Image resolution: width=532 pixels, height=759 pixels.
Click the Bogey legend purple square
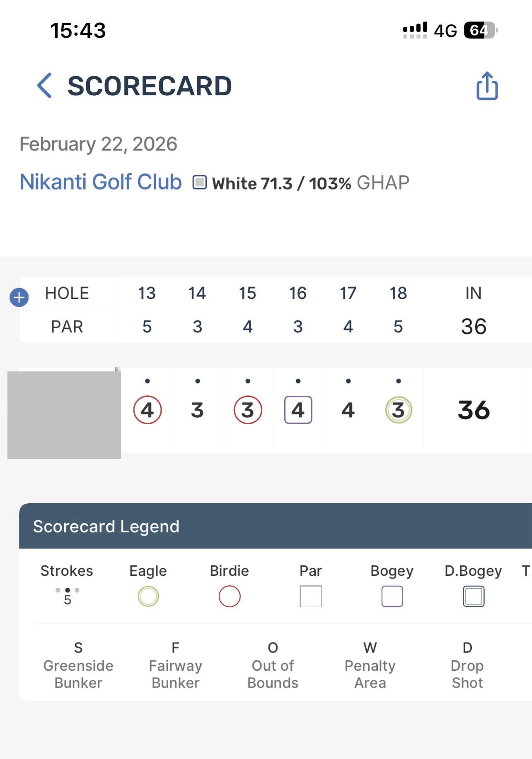coord(392,596)
